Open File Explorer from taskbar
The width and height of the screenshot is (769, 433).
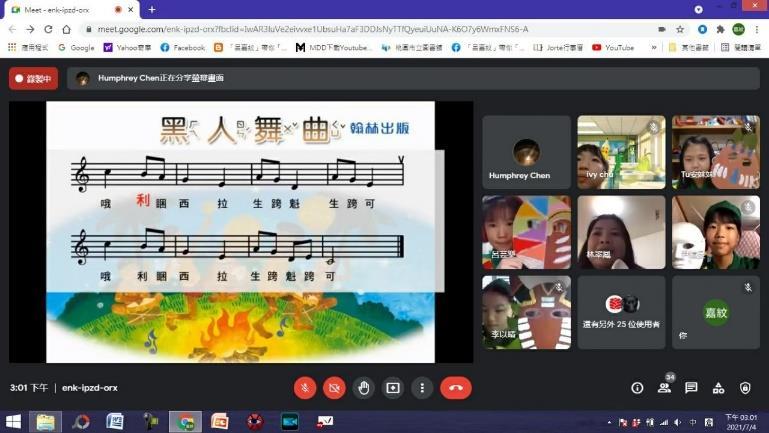pyautogui.click(x=45, y=422)
